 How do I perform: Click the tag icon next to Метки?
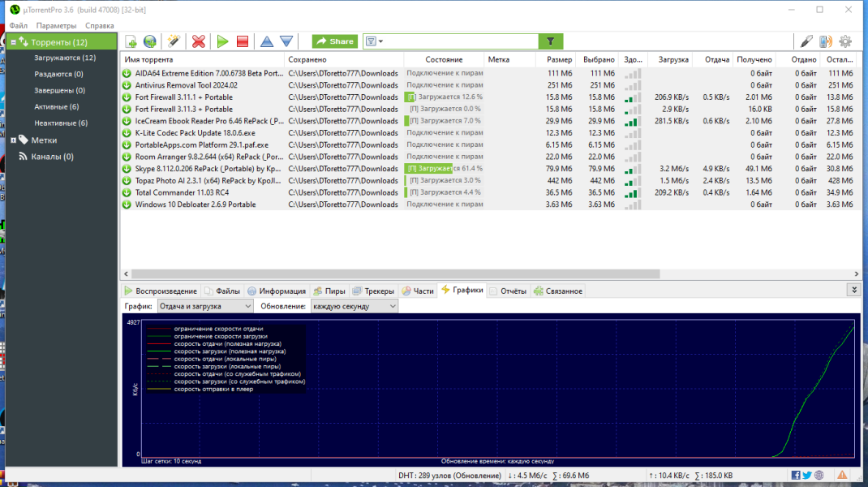(x=24, y=140)
